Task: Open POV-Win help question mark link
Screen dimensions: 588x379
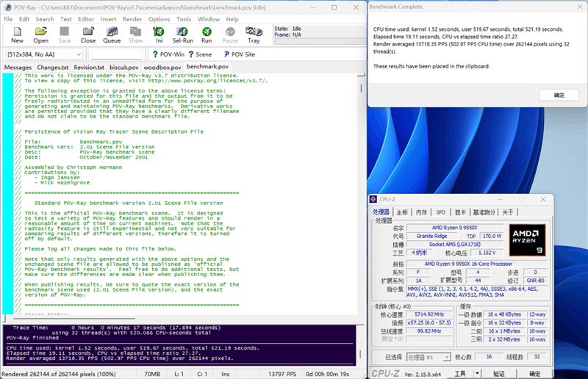Action: pyautogui.click(x=168, y=54)
